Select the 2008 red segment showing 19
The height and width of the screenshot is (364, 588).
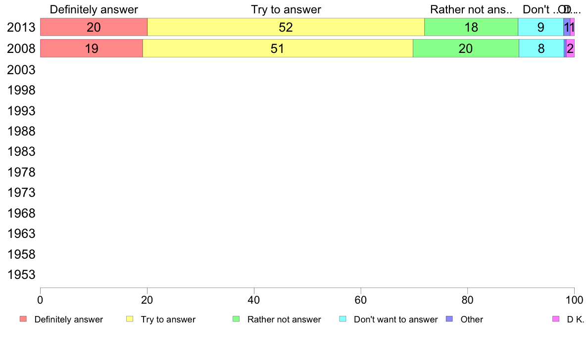click(92, 48)
